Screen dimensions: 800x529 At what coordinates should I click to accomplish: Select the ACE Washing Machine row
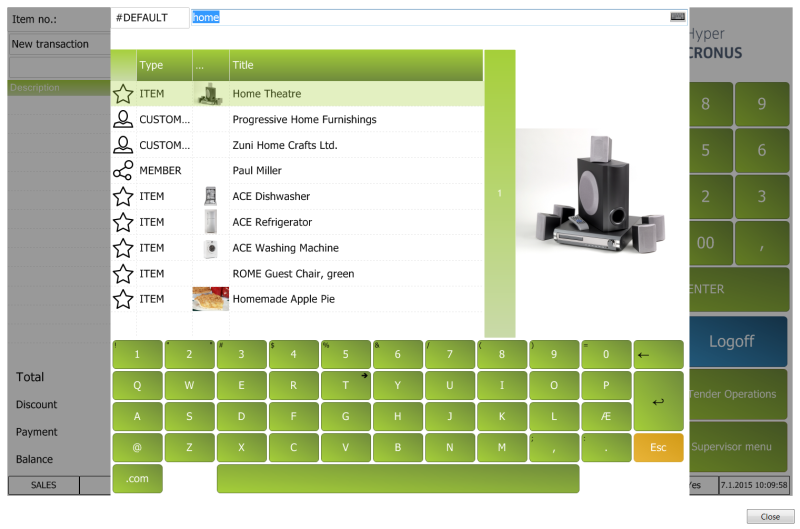[x=285, y=248]
